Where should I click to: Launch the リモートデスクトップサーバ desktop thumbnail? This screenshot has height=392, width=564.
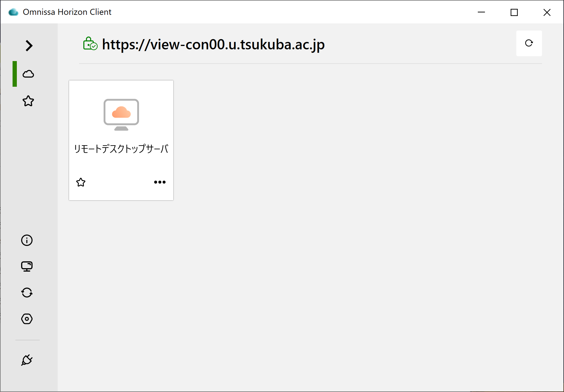coord(121,115)
